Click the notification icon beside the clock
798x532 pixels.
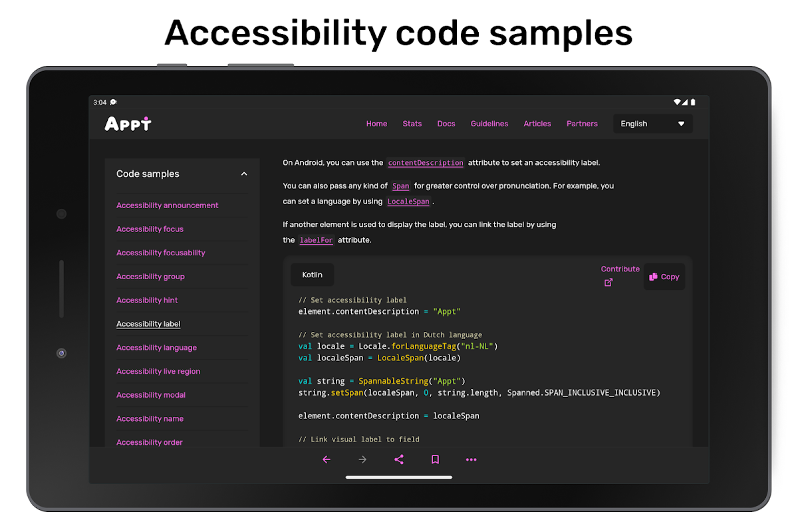[113, 102]
